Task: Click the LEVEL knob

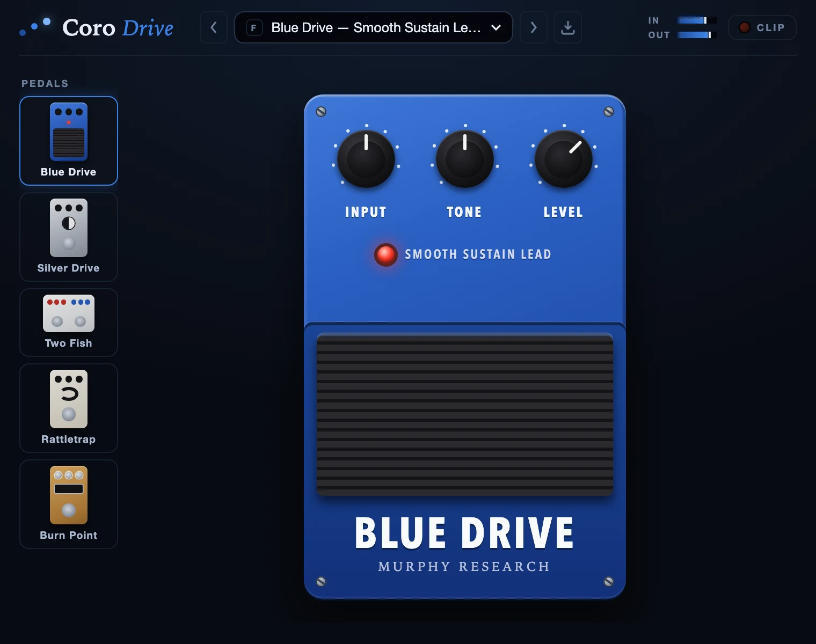Action: (563, 159)
